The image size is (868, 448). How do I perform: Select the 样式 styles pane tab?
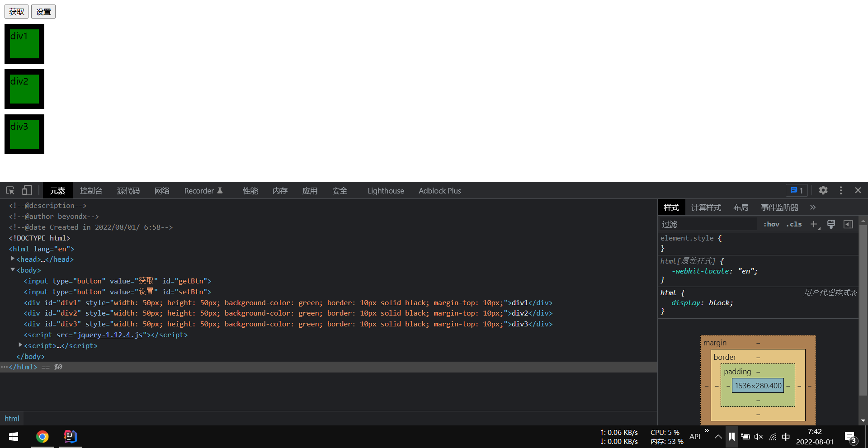coord(671,207)
